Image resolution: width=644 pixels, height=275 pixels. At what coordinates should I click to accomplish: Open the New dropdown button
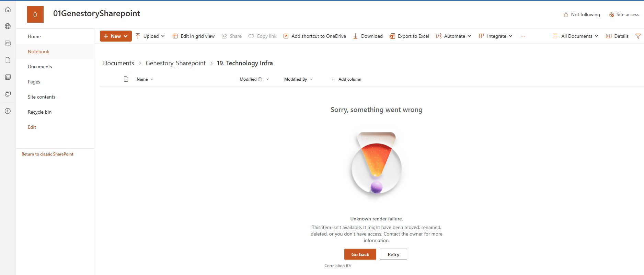coord(116,36)
